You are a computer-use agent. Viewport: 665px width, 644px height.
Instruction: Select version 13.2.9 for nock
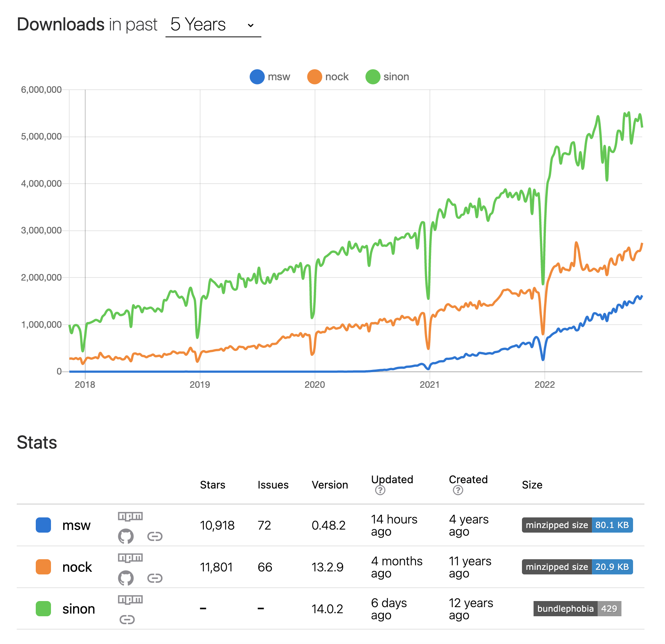[328, 567]
